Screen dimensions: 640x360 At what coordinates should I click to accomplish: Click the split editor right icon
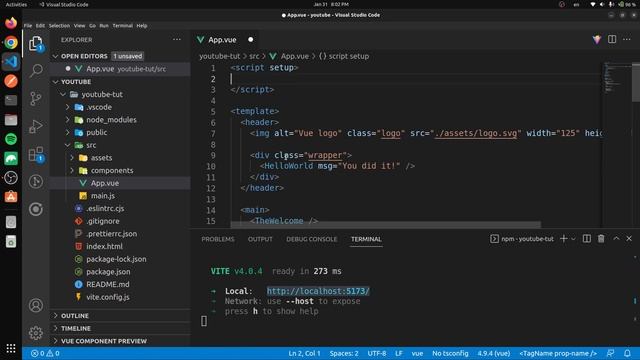pyautogui.click(x=612, y=39)
